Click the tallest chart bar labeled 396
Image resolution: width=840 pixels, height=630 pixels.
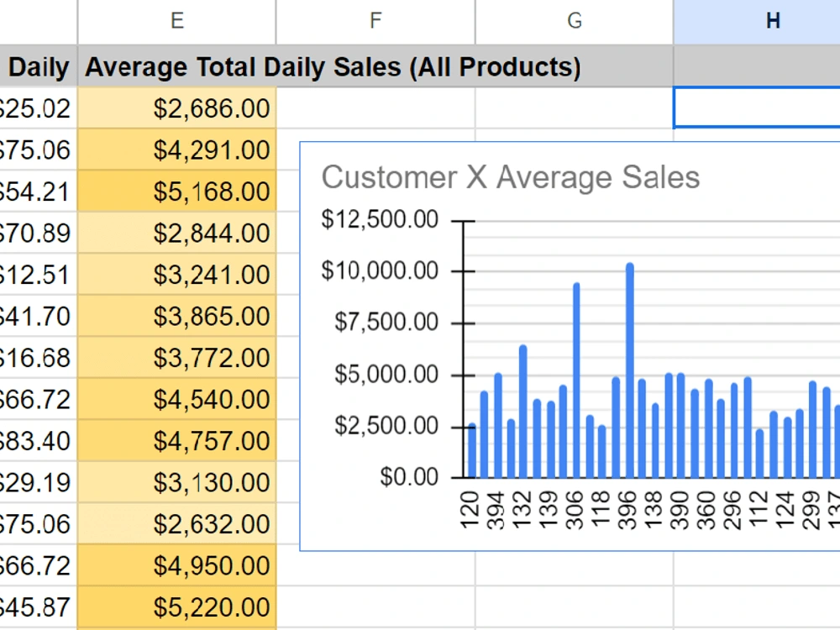(x=629, y=370)
